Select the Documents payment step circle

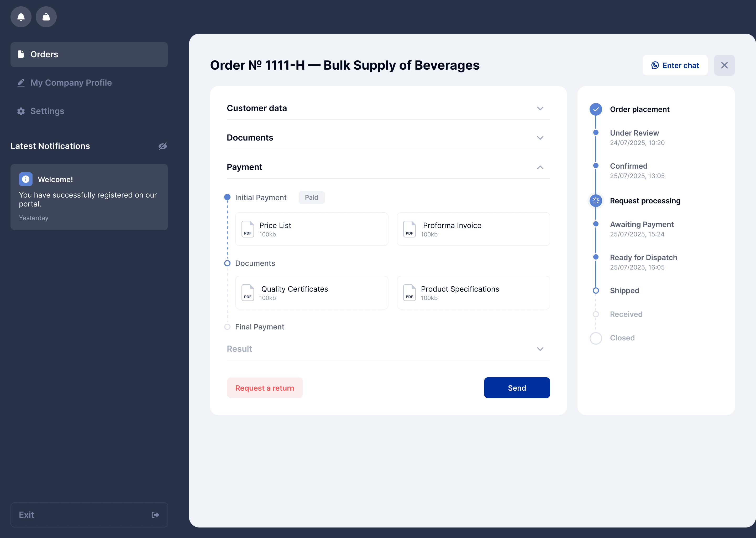pyautogui.click(x=227, y=263)
